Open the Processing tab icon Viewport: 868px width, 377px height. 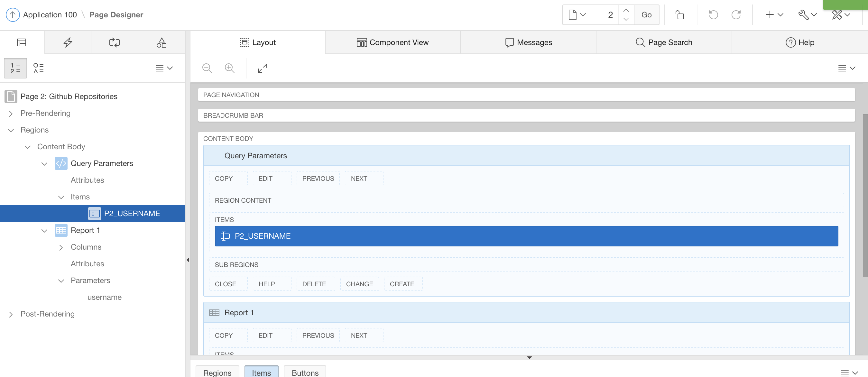pyautogui.click(x=115, y=42)
